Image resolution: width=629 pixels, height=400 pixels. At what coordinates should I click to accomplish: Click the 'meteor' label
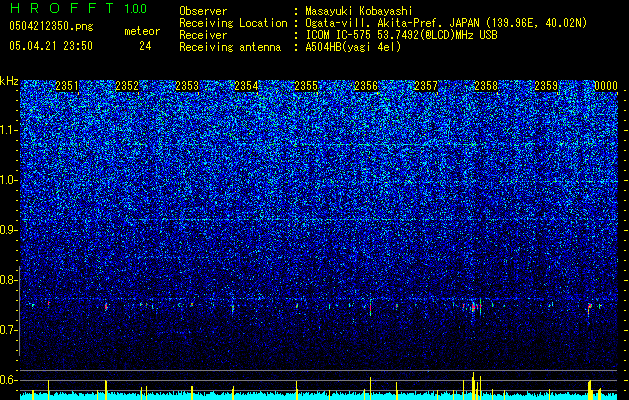click(x=142, y=31)
